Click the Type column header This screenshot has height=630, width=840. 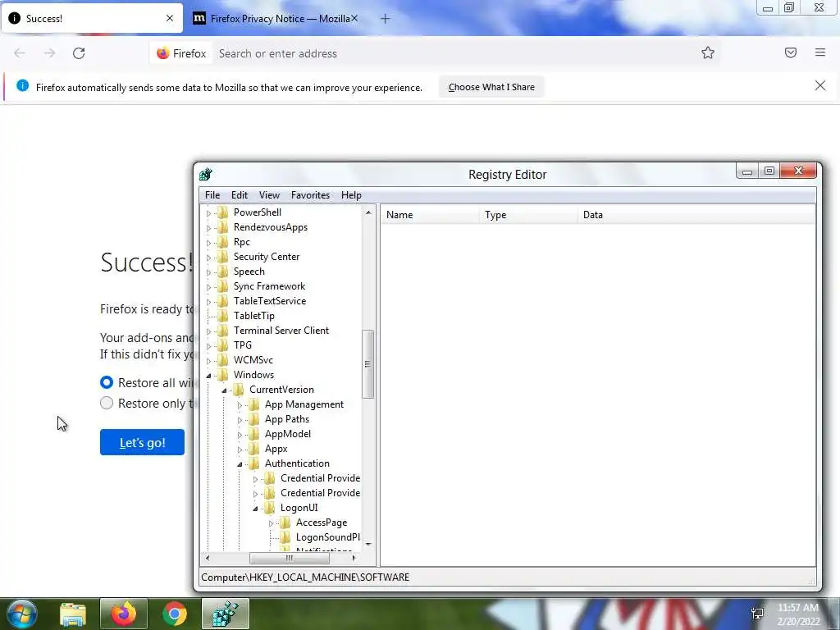point(528,215)
